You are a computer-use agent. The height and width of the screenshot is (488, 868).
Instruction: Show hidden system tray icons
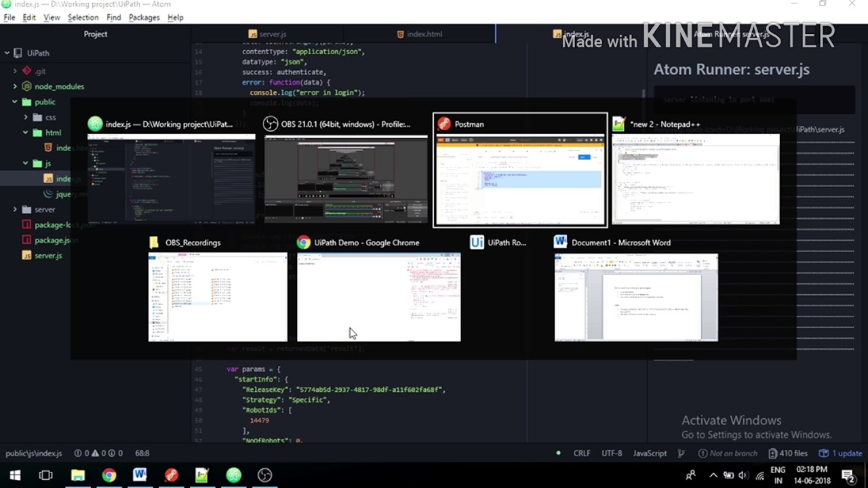(713, 475)
